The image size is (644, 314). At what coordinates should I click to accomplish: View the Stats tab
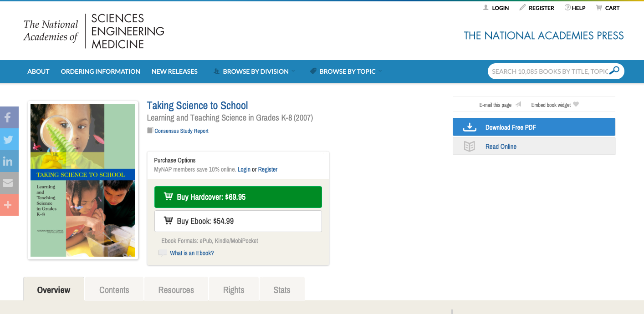pyautogui.click(x=282, y=289)
